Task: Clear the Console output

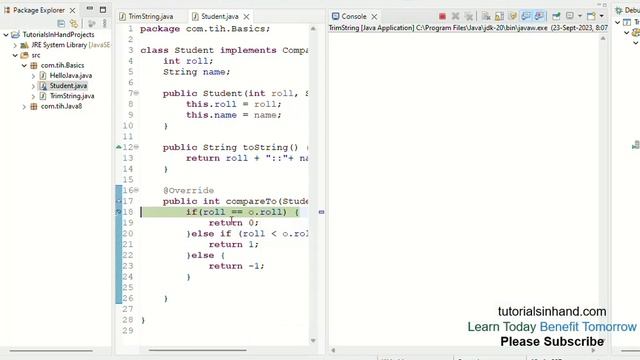Action: (486, 16)
